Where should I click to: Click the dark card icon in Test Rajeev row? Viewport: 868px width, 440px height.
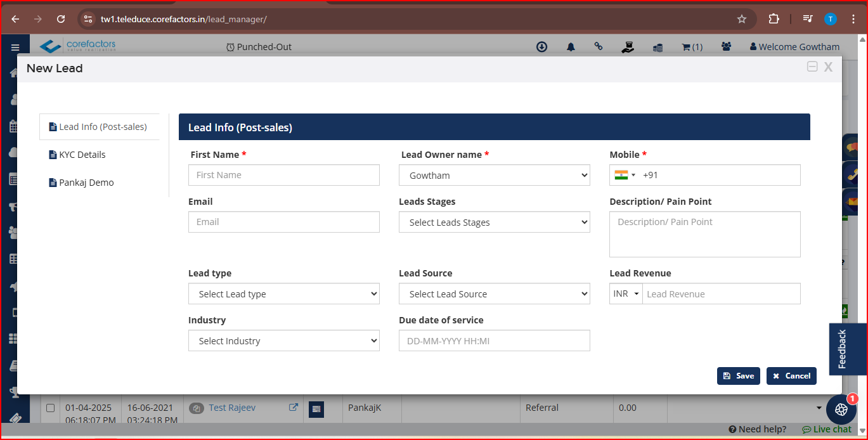click(x=316, y=410)
